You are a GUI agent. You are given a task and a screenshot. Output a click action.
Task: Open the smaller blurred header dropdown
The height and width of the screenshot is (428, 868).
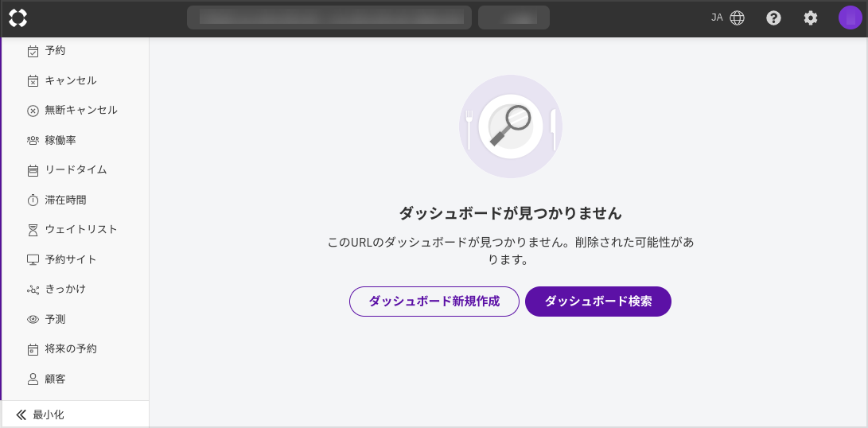click(x=513, y=18)
